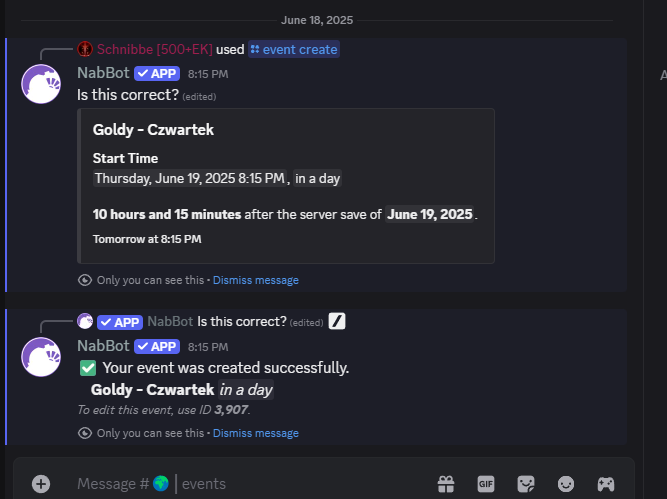Image resolution: width=667 pixels, height=499 pixels.
Task: Click the slash command icon in reply
Action: [337, 321]
